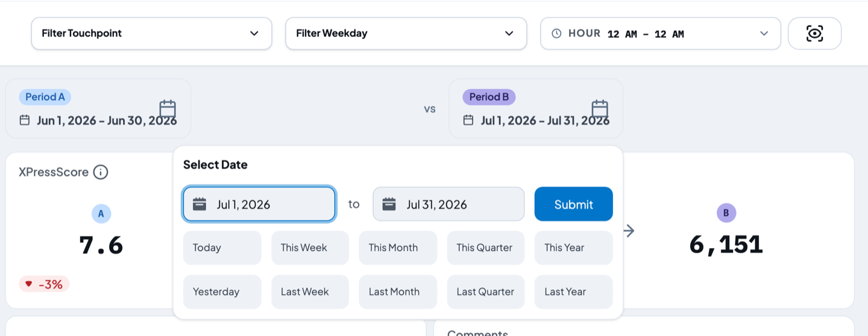Choose the Last Quarter preset
The width and height of the screenshot is (868, 336).
(x=486, y=291)
